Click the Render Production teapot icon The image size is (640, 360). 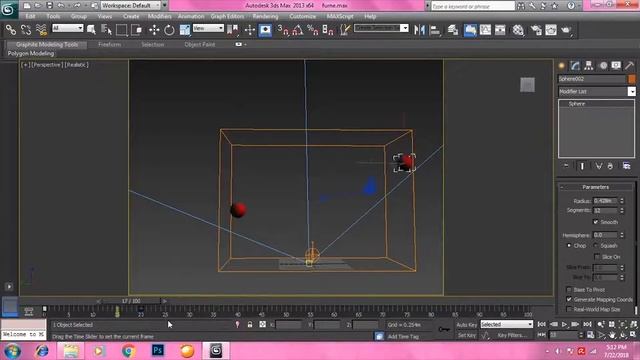tap(566, 30)
